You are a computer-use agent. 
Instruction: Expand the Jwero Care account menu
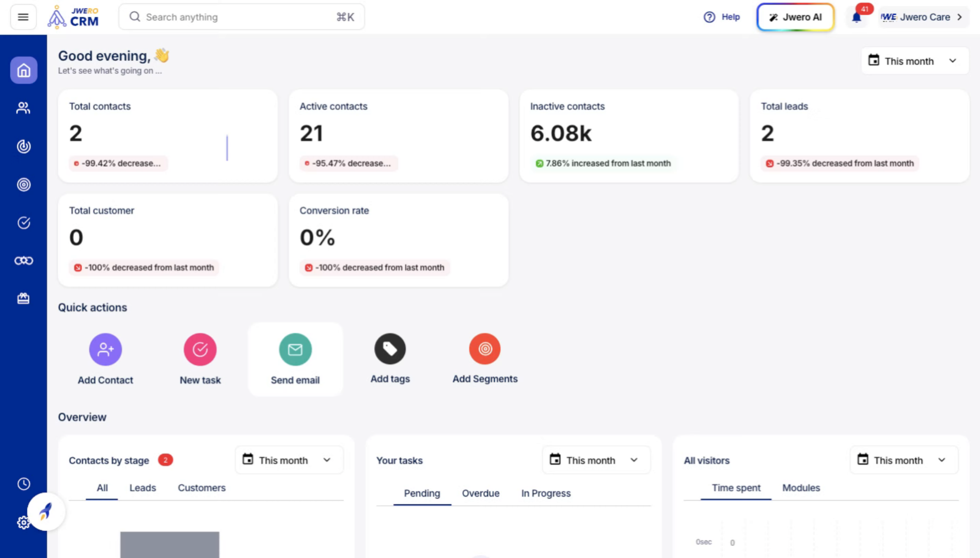[923, 17]
